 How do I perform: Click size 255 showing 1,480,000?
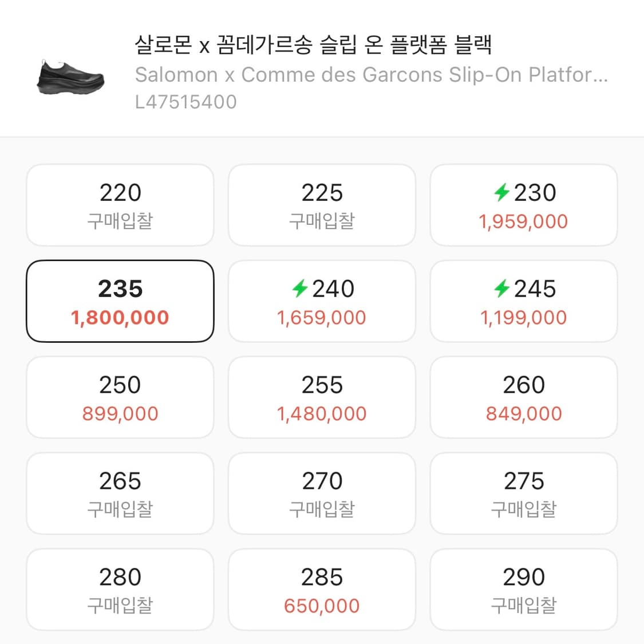tap(322, 397)
